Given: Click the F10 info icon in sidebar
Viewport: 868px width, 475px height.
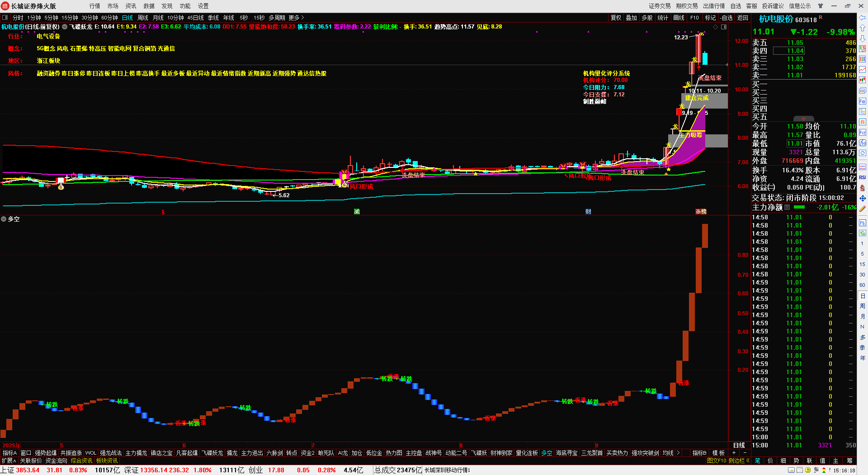Looking at the screenshot, I should [x=863, y=101].
